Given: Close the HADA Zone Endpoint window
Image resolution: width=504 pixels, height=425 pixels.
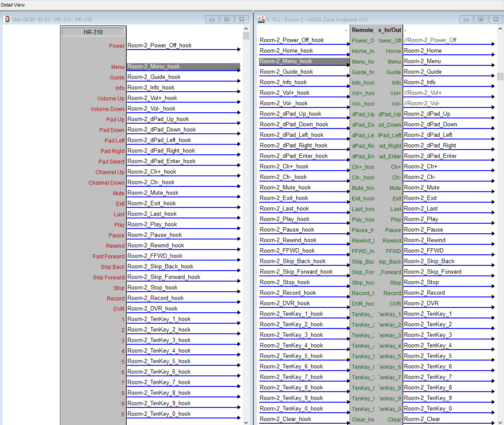Looking at the screenshot, I should pos(495,19).
